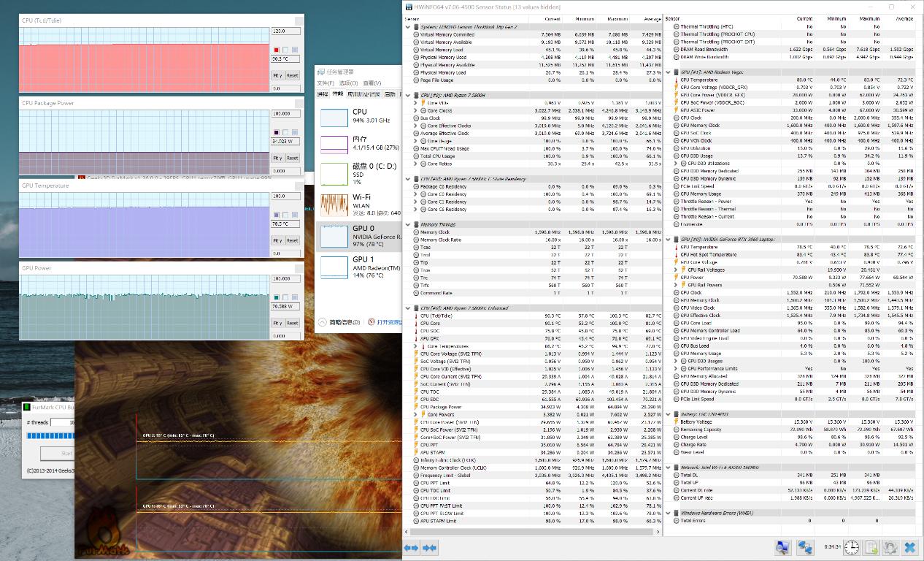Click the system summary magnifier icon in HWiNFO

782,547
